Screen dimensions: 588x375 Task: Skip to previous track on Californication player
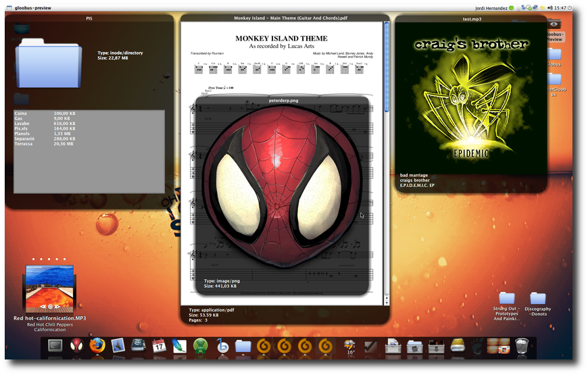(43, 306)
